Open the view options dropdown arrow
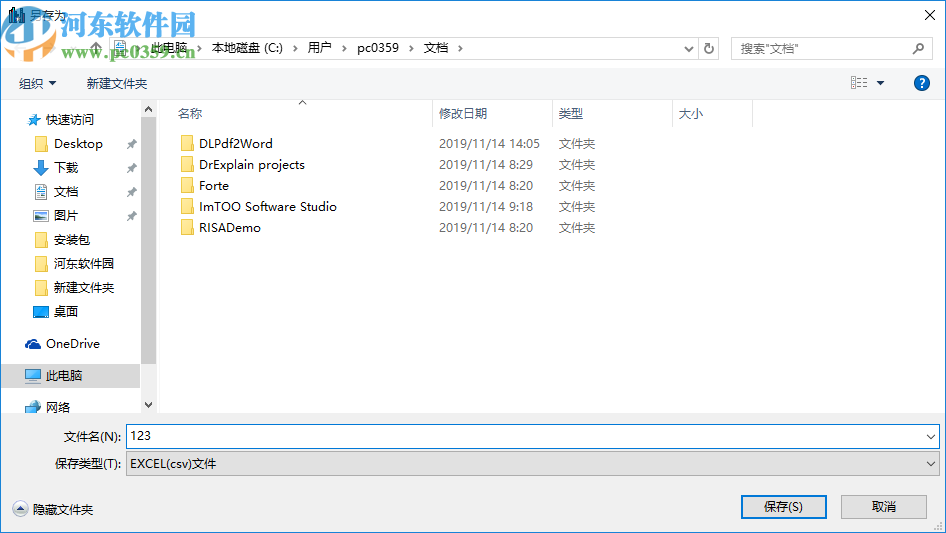 (880, 83)
